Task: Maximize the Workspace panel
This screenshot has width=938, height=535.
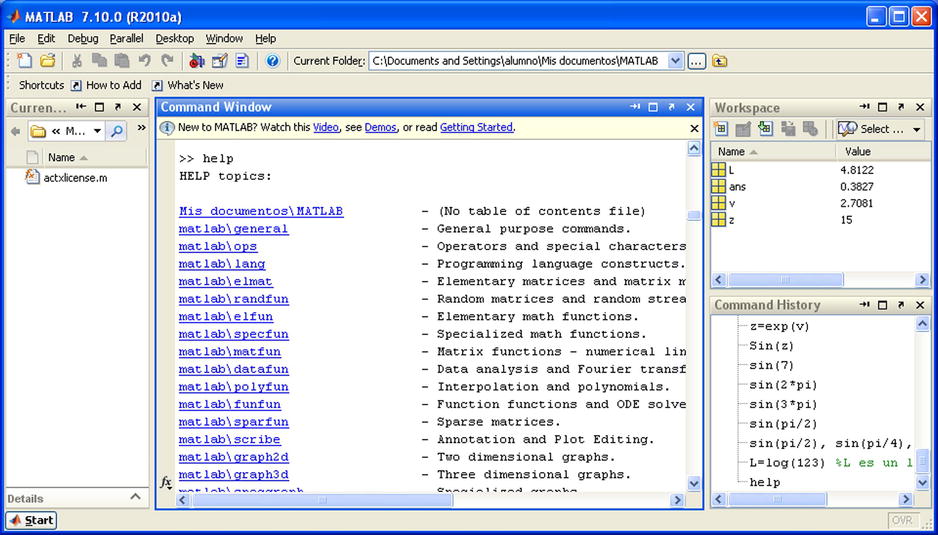Action: click(882, 107)
